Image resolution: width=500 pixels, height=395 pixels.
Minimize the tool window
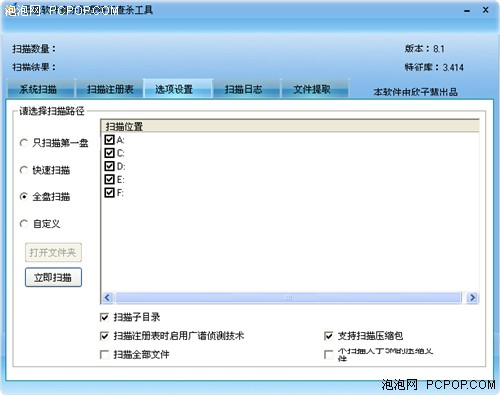tap(467, 11)
